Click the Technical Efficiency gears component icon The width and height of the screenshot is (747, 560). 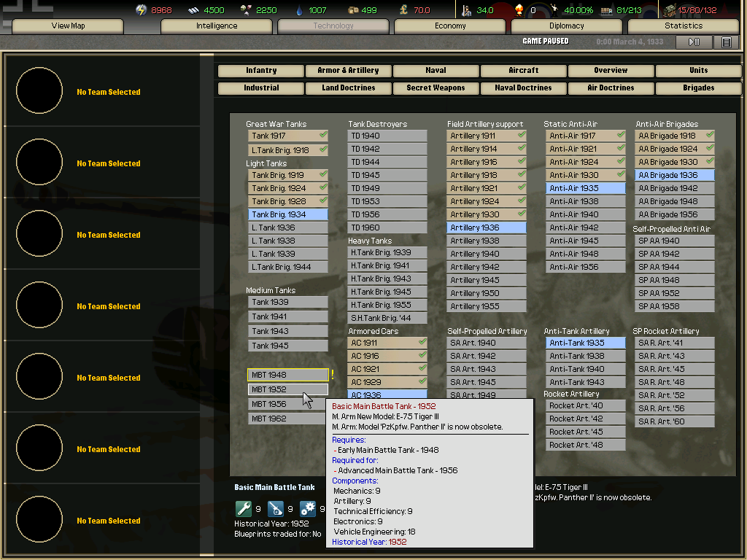(308, 509)
